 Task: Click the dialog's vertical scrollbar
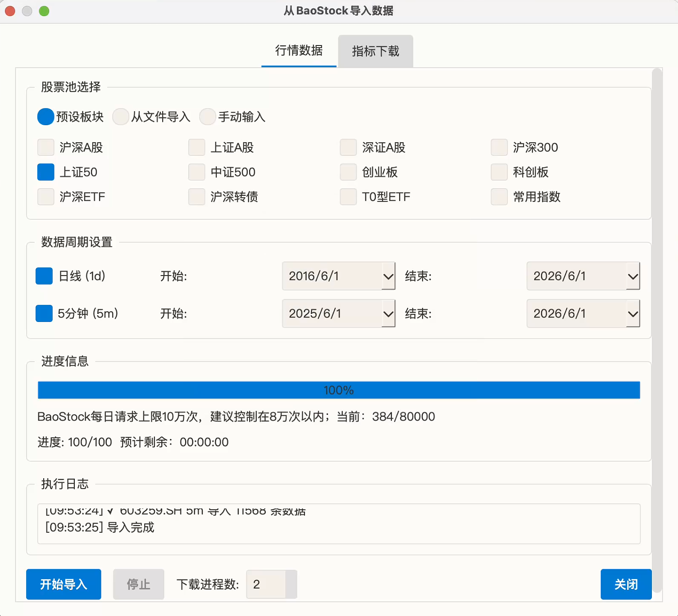657,330
